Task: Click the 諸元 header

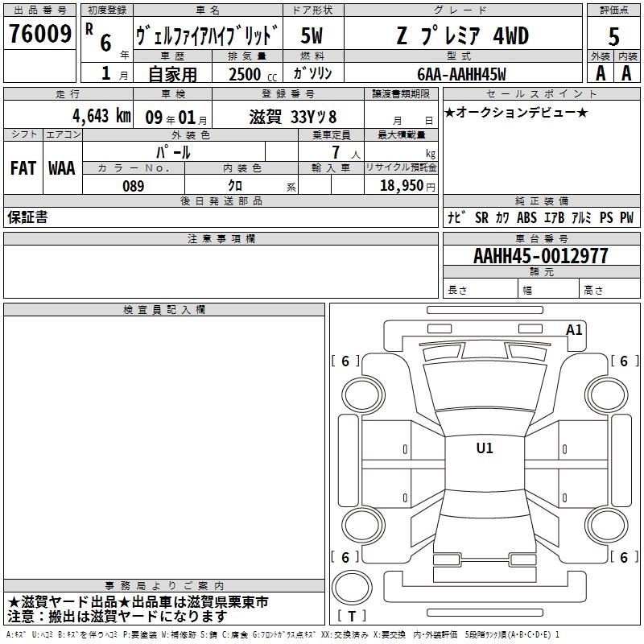Action: tap(541, 271)
